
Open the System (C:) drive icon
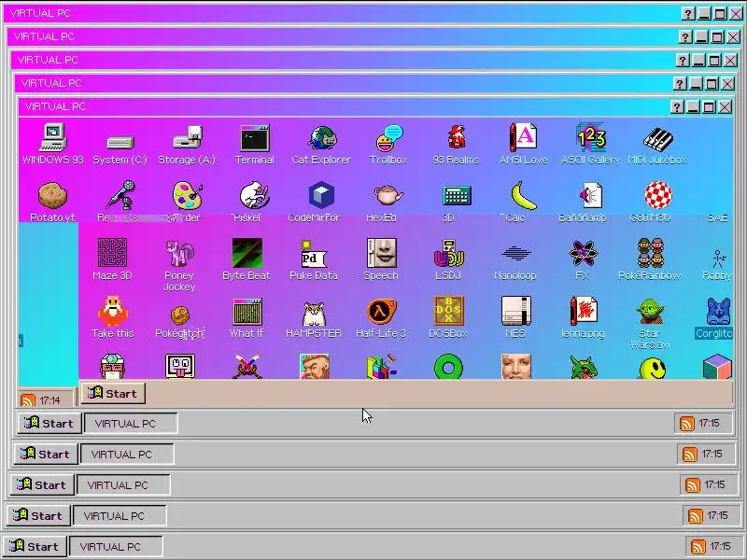point(120,143)
